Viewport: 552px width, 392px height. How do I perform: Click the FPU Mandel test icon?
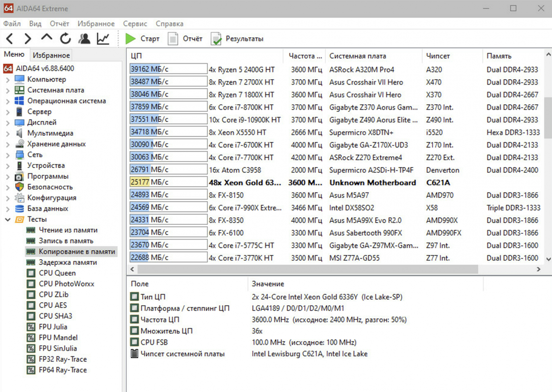pyautogui.click(x=31, y=338)
